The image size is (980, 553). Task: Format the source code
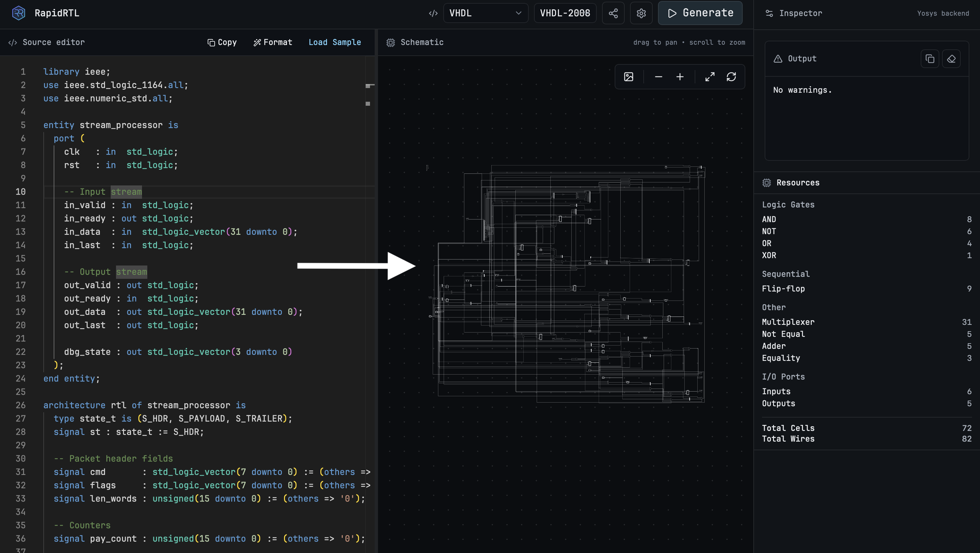coord(273,42)
